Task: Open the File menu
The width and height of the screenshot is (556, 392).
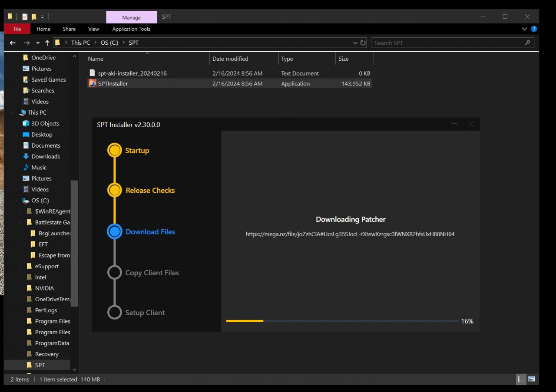Action: [17, 29]
